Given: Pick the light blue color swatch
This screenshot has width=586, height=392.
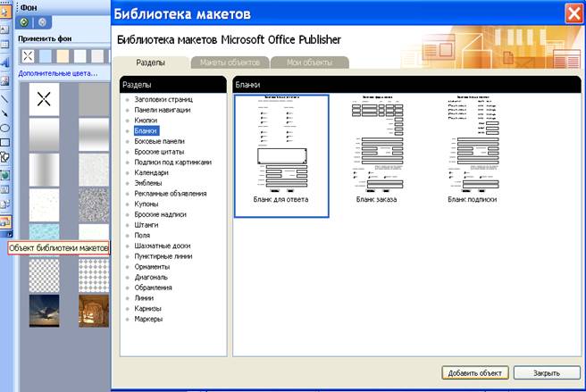Looking at the screenshot, I should click(46, 56).
